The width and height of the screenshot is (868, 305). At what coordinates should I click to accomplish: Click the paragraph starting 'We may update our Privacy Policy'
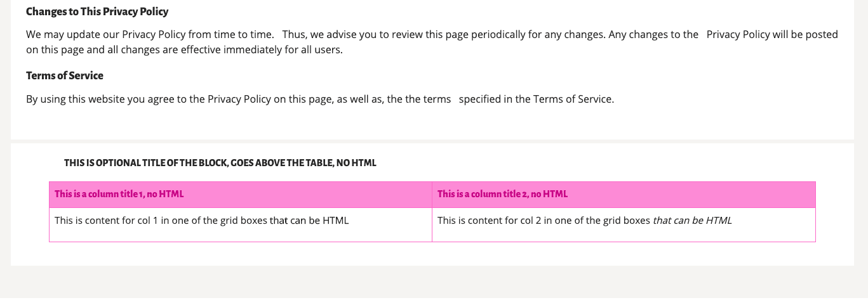432,42
